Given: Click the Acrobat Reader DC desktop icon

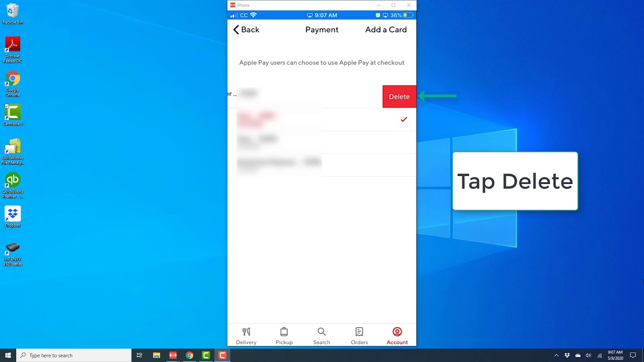Looking at the screenshot, I should pos(13,50).
